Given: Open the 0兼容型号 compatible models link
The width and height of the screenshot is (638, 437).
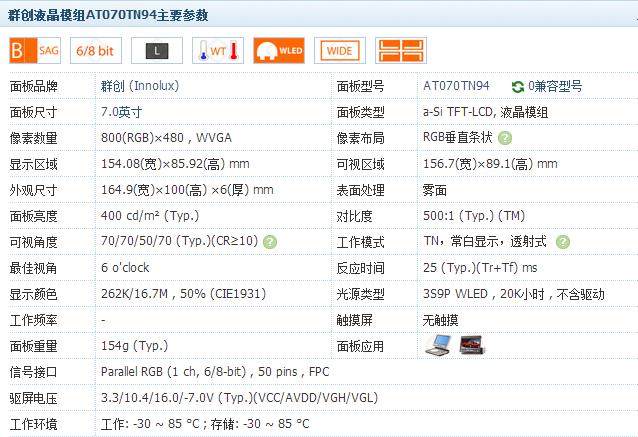Looking at the screenshot, I should click(x=555, y=86).
